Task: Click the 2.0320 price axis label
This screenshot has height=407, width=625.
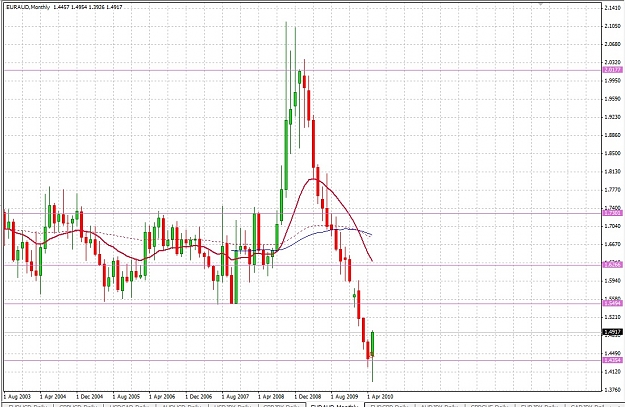Action: pos(613,62)
